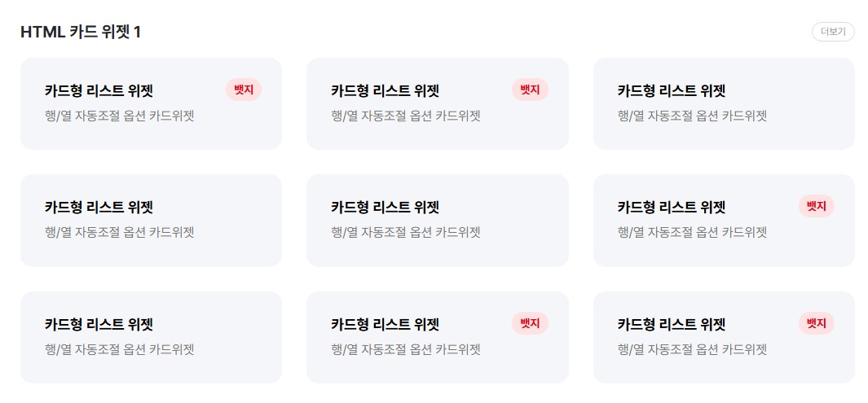Select the top-right card title without badge

click(672, 90)
